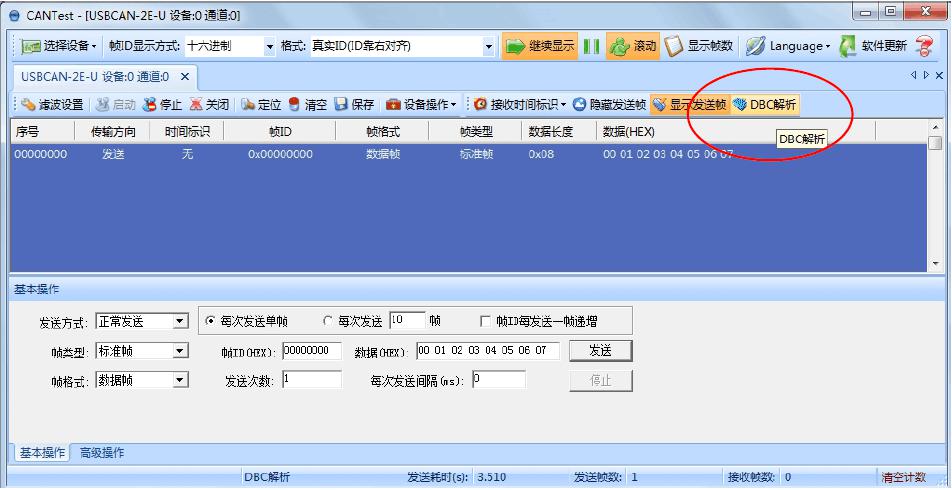This screenshot has width=952, height=490.
Task: Open 滤波设置 filter settings
Action: (29, 104)
